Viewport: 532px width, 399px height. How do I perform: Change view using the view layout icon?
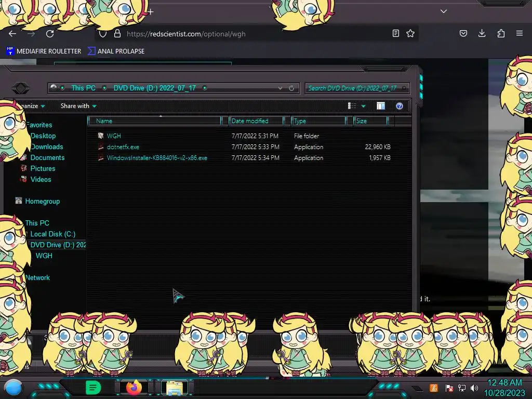[352, 106]
